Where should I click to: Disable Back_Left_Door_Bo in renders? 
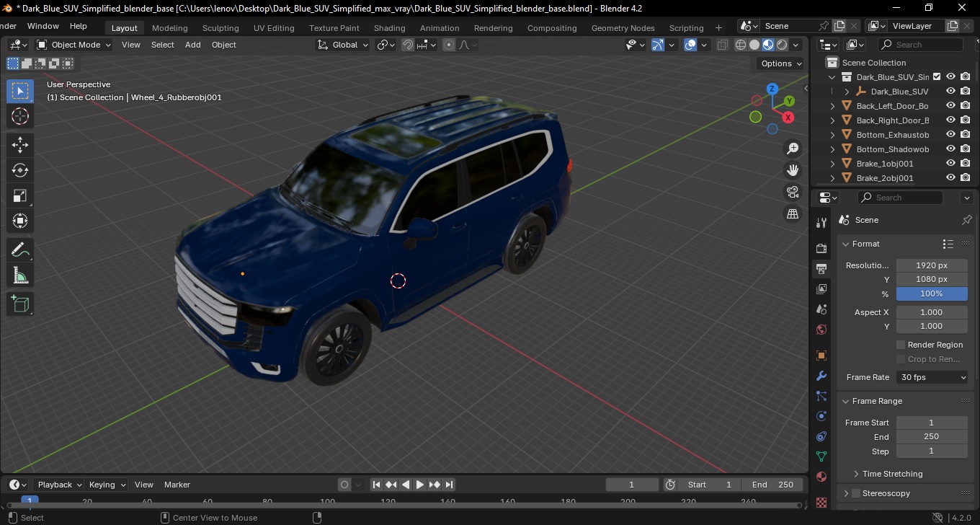point(966,105)
